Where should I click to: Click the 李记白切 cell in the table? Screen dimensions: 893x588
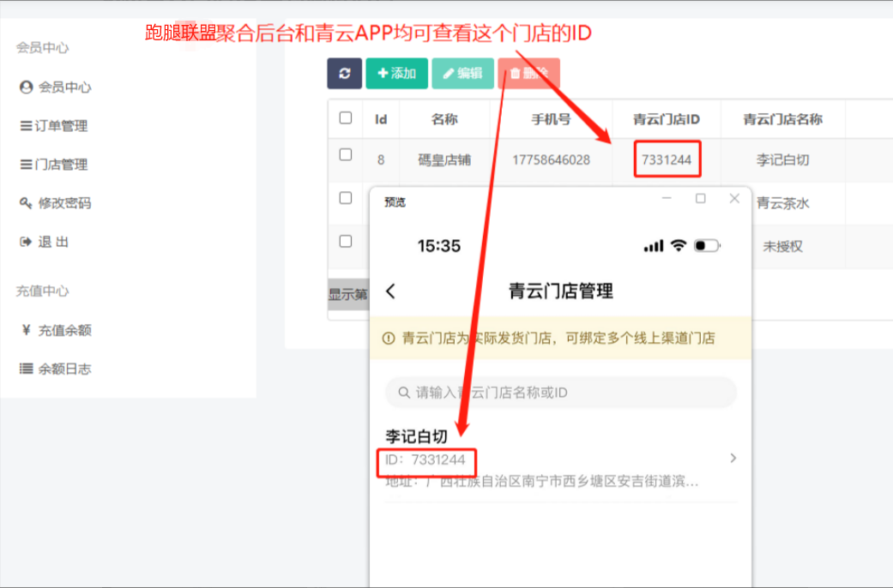click(782, 160)
